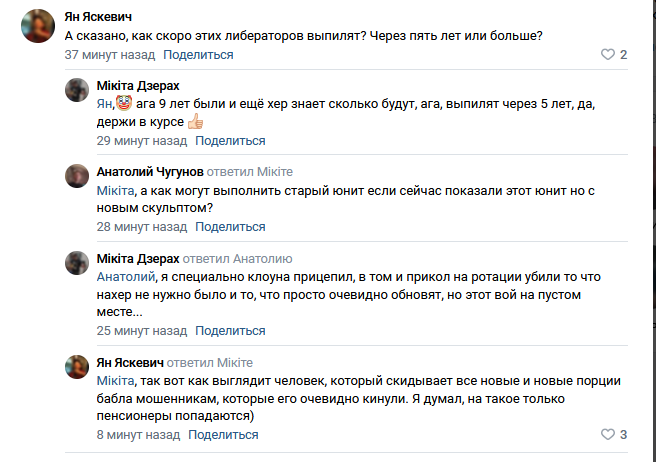Share the comment posted 37 минут назад
The height and width of the screenshot is (462, 656).
click(198, 55)
